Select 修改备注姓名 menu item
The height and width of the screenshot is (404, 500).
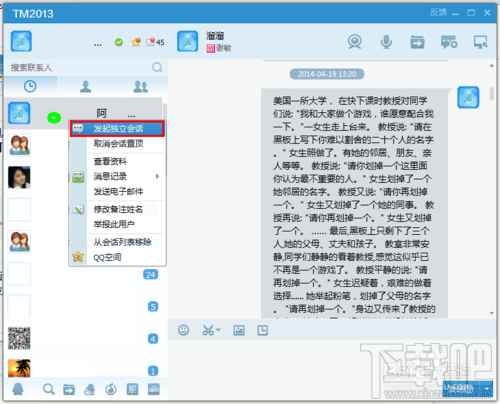(118, 209)
